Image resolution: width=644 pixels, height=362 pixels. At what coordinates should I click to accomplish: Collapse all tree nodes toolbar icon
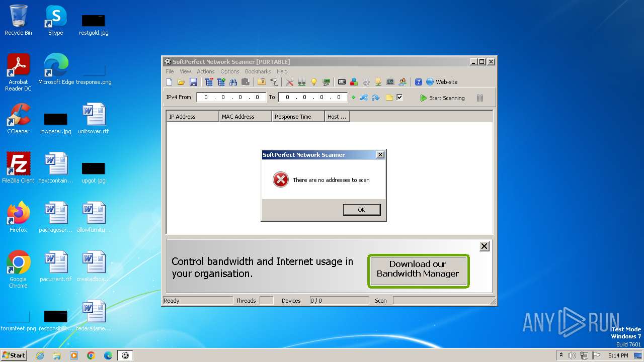point(209,82)
